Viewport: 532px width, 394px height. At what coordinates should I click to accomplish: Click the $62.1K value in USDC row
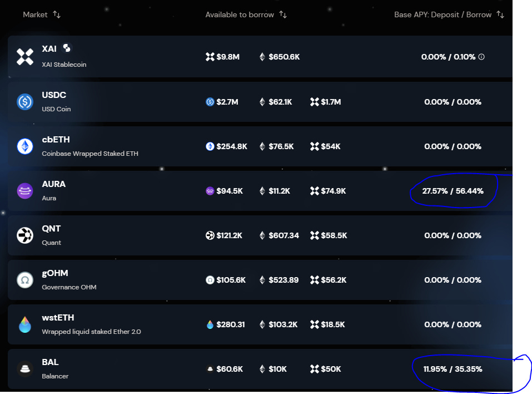pyautogui.click(x=280, y=102)
